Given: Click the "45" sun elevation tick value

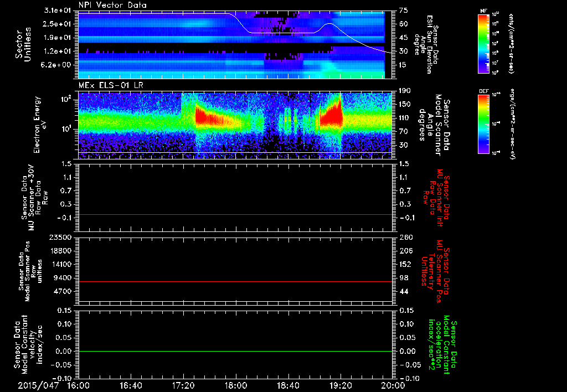Looking at the screenshot, I should pos(404,38).
